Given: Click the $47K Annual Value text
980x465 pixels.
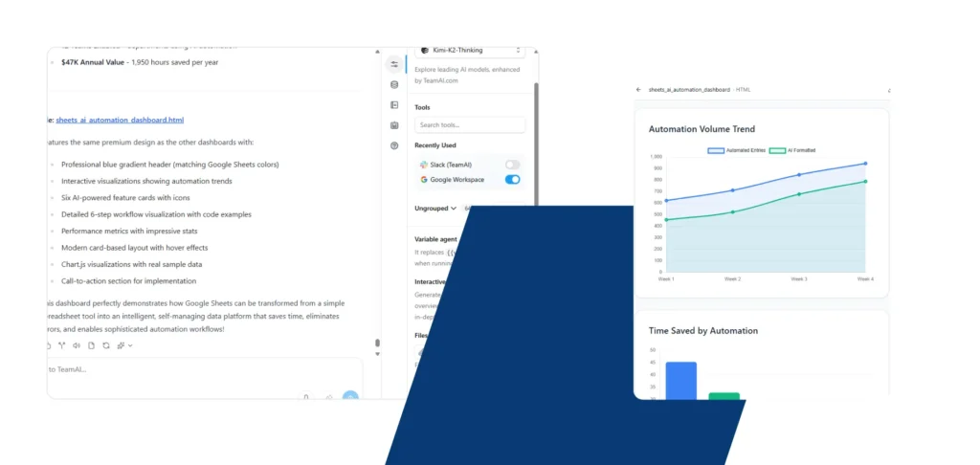Looking at the screenshot, I should point(93,62).
